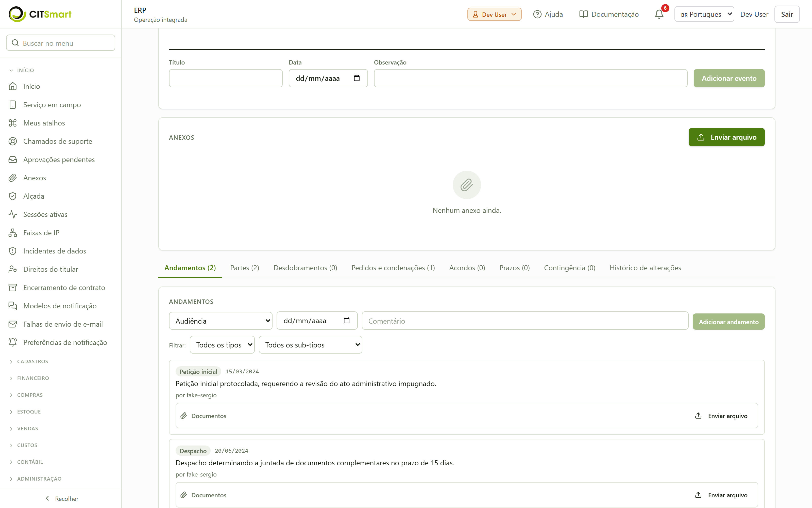Click the Encerramento de contrato archive icon
Image resolution: width=812 pixels, height=508 pixels.
[x=13, y=288]
